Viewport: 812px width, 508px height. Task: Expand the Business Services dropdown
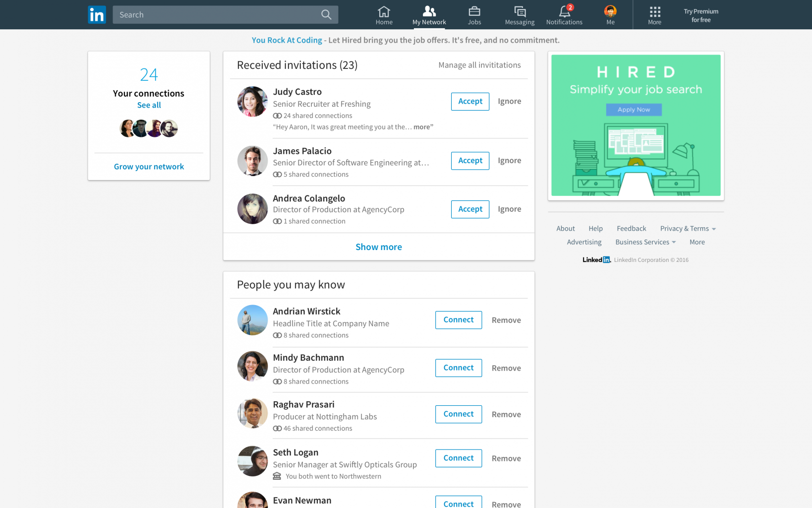coord(674,242)
